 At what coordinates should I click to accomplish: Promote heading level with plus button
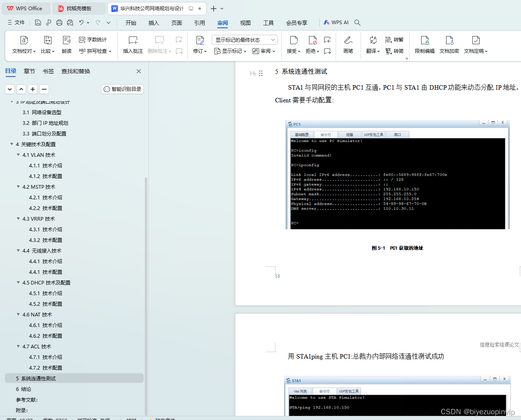tap(33, 89)
